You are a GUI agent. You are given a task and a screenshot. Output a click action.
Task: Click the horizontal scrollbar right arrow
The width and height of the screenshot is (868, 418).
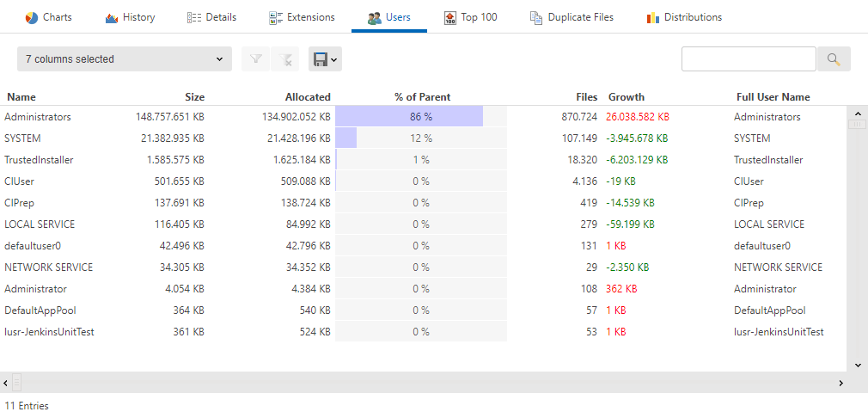pyautogui.click(x=840, y=383)
